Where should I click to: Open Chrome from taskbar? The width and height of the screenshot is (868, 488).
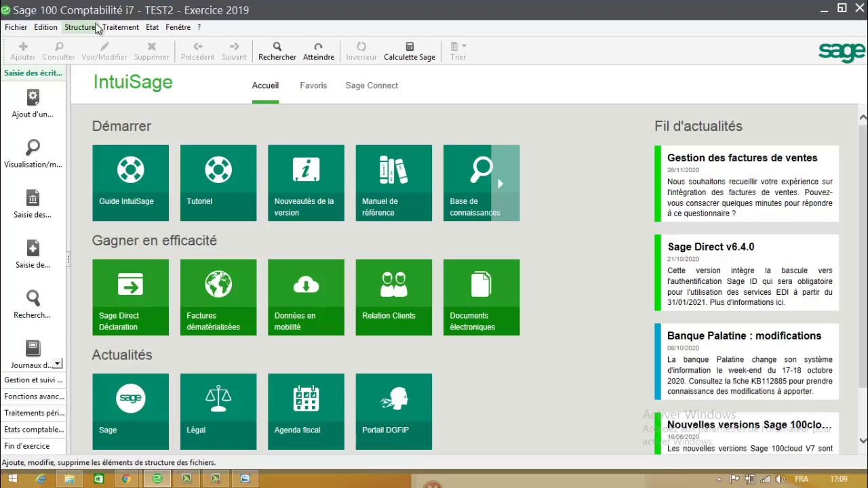pyautogui.click(x=126, y=479)
